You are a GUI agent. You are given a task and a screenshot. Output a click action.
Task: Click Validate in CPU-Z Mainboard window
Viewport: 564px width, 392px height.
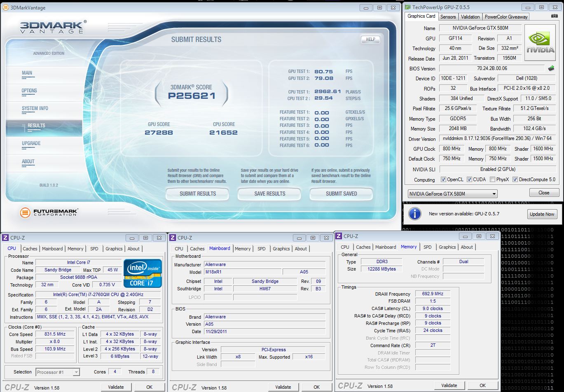click(283, 387)
